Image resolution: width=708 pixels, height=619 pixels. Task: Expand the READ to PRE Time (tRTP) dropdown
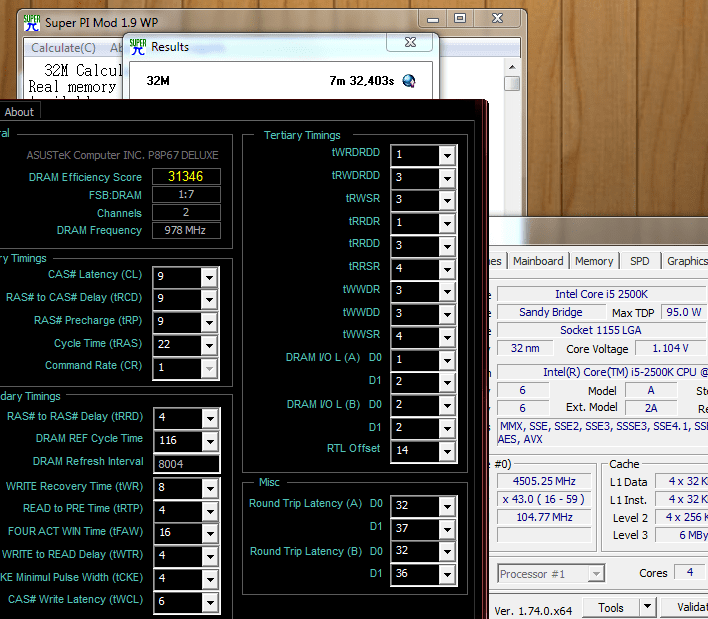coord(210,511)
